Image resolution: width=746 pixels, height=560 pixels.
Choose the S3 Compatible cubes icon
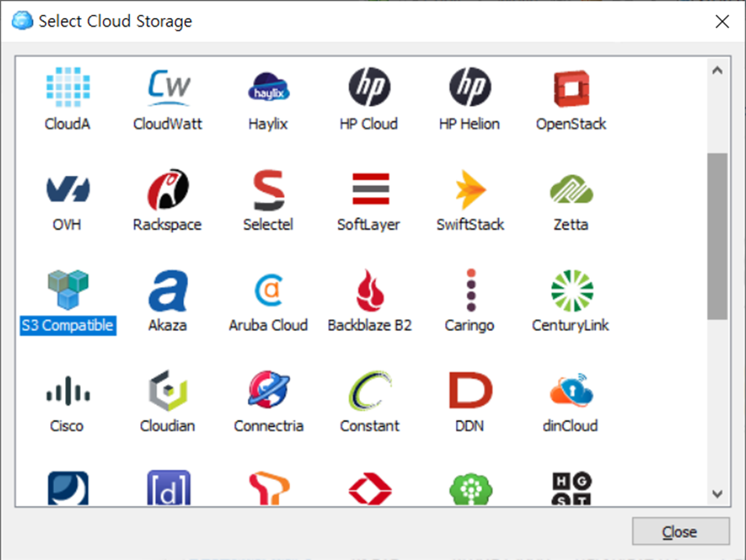[x=68, y=289]
